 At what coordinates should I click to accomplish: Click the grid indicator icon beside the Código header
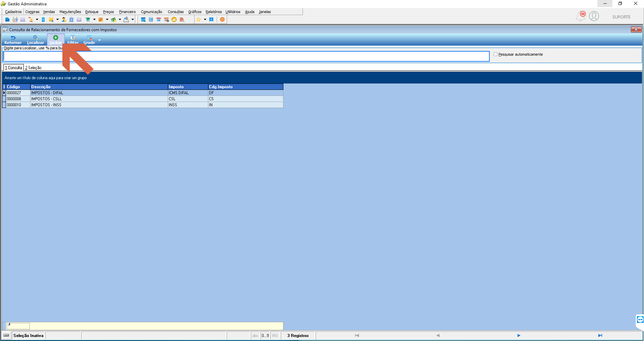[x=4, y=87]
